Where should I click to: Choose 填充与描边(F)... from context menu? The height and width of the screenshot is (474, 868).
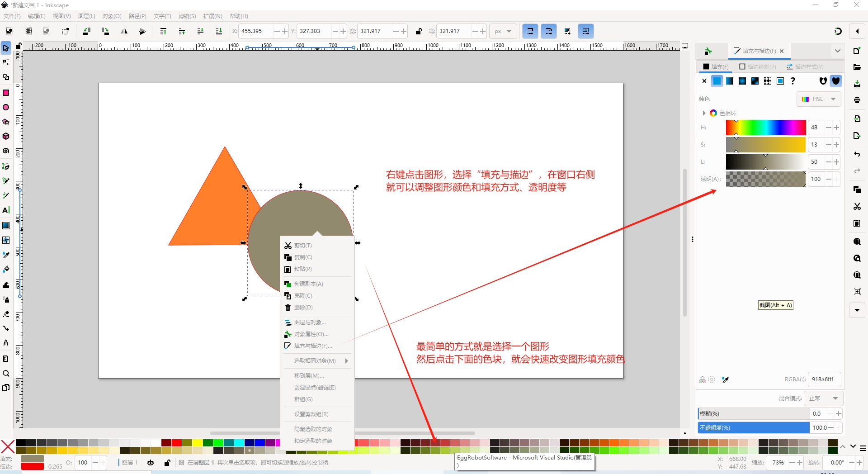point(313,346)
